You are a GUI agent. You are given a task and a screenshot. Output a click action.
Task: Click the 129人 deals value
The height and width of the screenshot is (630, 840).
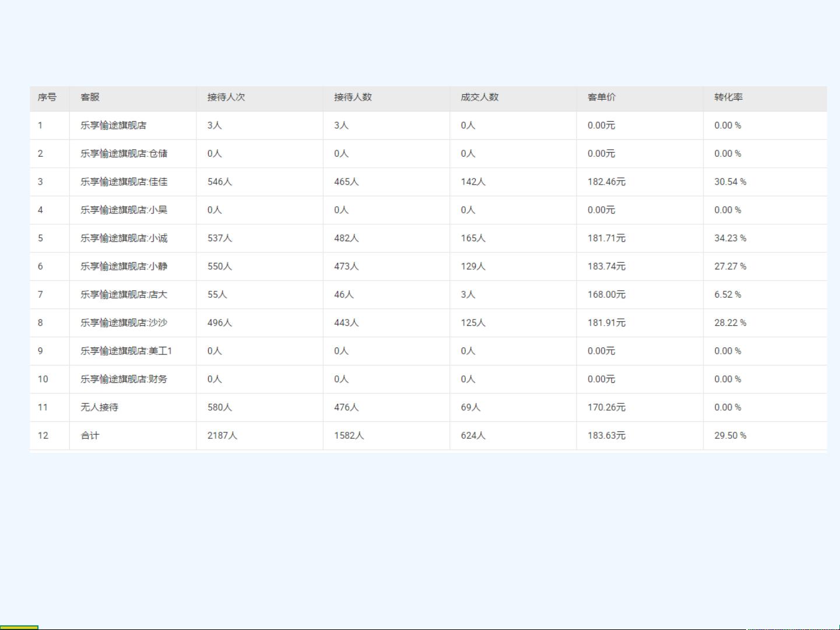point(473,266)
